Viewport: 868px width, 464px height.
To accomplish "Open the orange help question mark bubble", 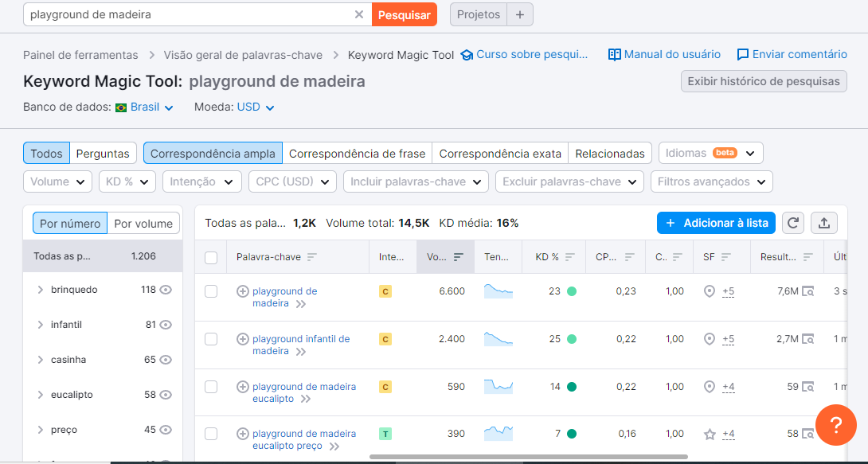I will coord(835,425).
